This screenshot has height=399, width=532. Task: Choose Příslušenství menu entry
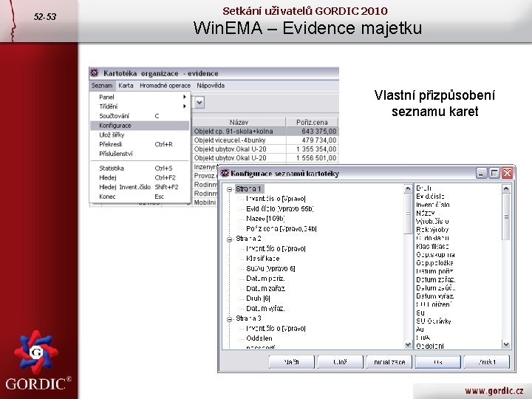pyautogui.click(x=140, y=154)
